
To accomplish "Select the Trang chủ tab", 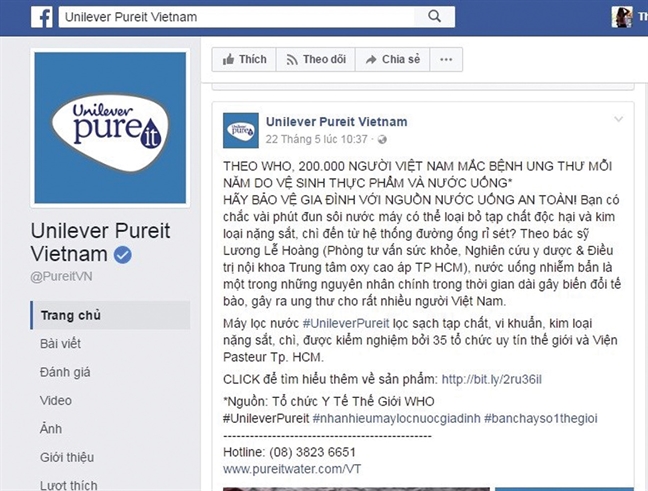I will (x=110, y=315).
